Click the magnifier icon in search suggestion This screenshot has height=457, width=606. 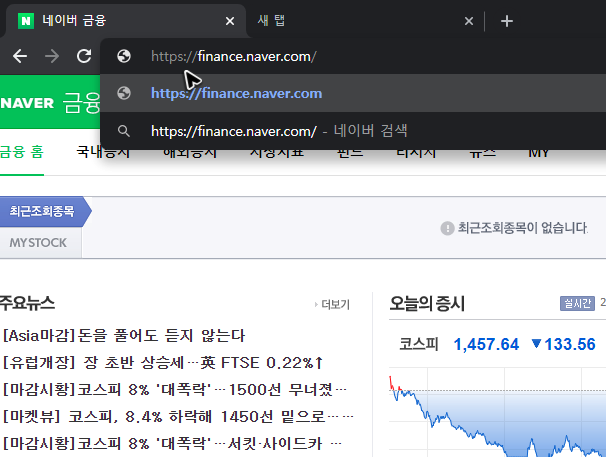pyautogui.click(x=124, y=131)
